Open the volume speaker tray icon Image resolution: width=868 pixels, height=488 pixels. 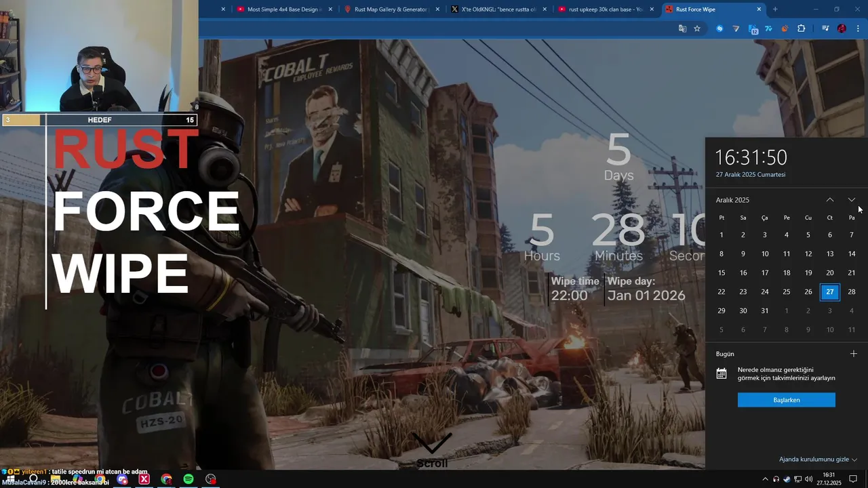(808, 479)
